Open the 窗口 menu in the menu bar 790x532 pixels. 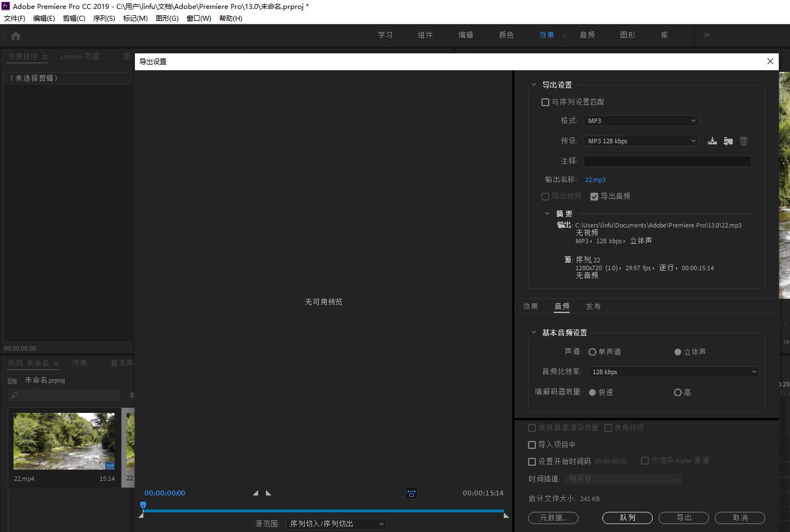198,18
